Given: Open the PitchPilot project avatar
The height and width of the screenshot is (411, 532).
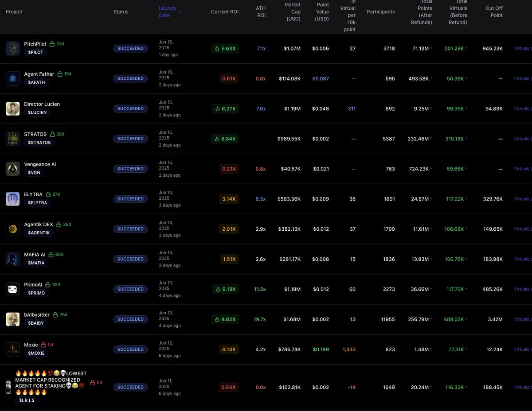Looking at the screenshot, I should [x=13, y=48].
